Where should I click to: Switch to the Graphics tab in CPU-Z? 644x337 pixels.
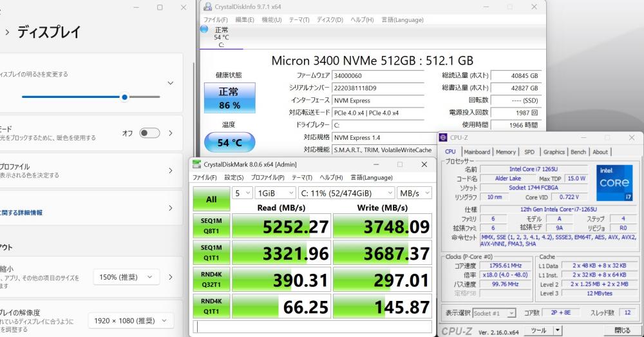pyautogui.click(x=554, y=151)
